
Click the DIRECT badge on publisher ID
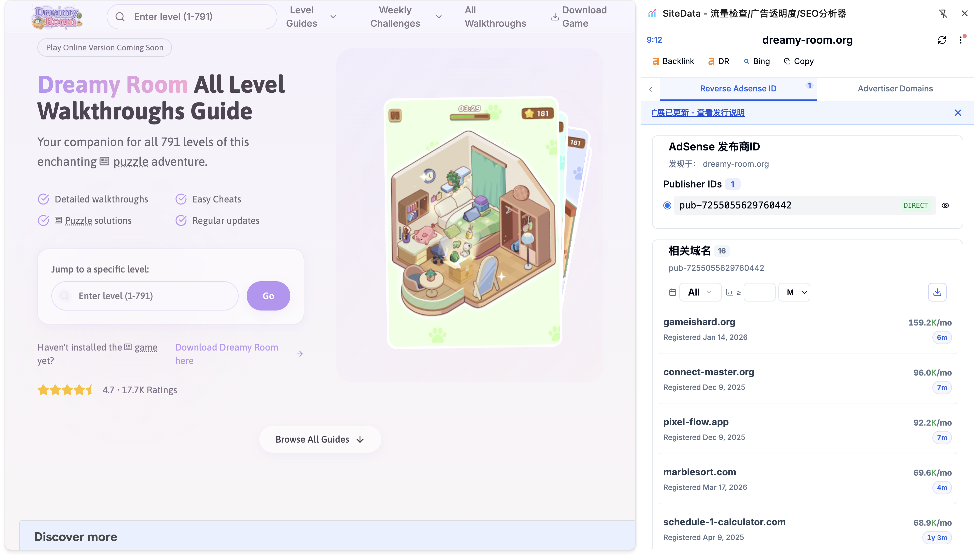pos(915,205)
